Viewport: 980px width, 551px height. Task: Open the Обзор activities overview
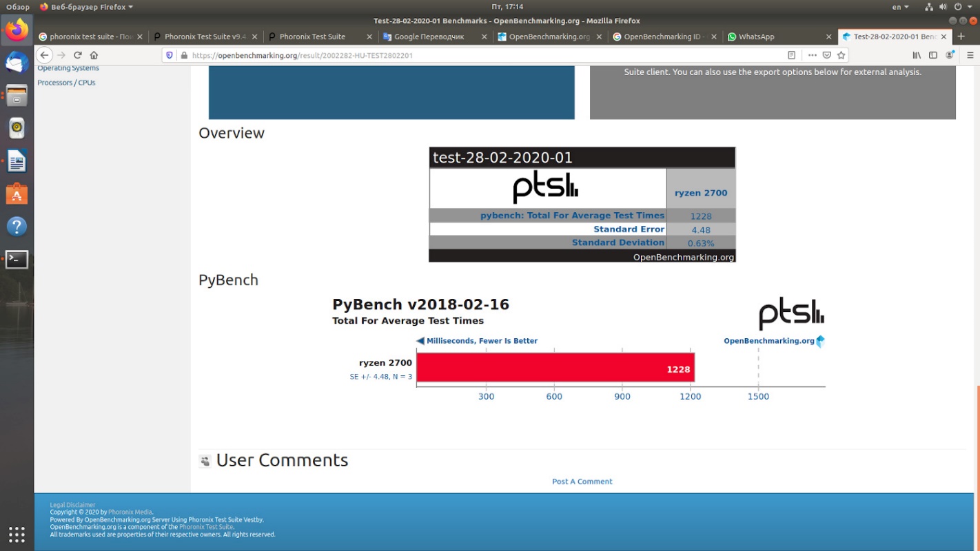[18, 7]
